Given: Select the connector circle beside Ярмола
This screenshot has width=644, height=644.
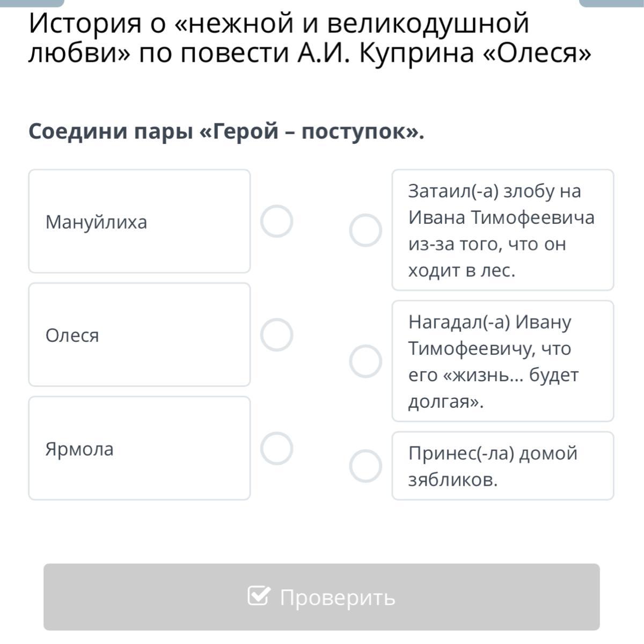Looking at the screenshot, I should [276, 448].
